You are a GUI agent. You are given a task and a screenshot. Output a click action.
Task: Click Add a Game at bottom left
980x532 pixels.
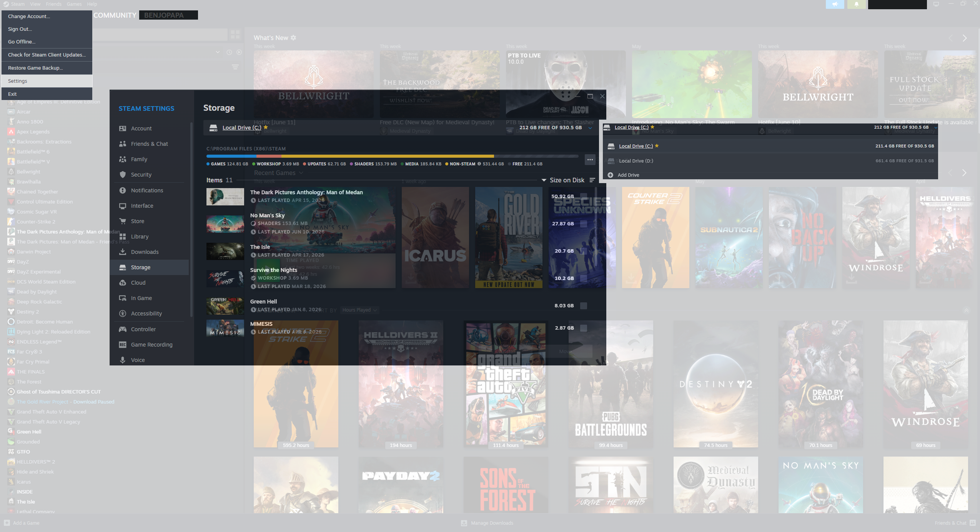22,523
